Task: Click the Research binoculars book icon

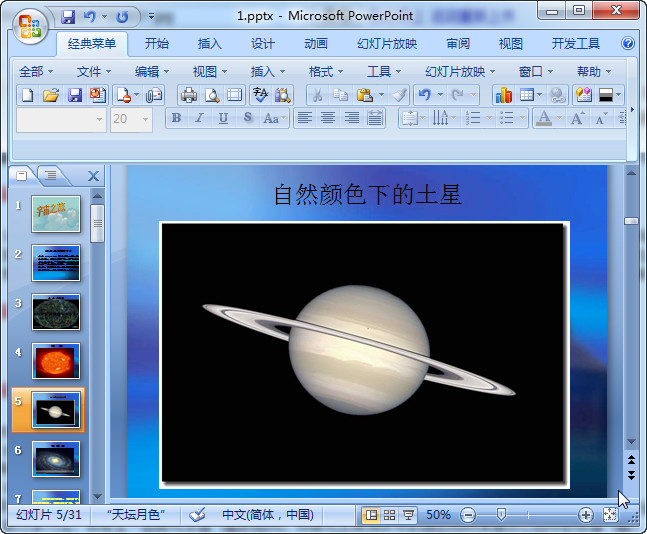Action: tap(283, 96)
